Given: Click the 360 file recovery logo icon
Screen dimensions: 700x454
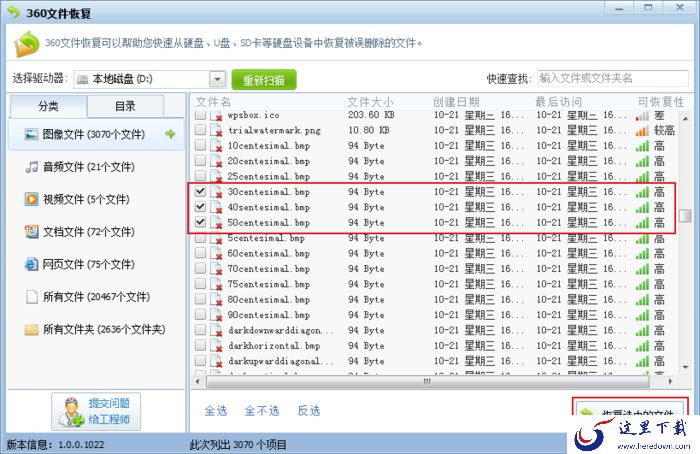Looking at the screenshot, I should pos(26,44).
